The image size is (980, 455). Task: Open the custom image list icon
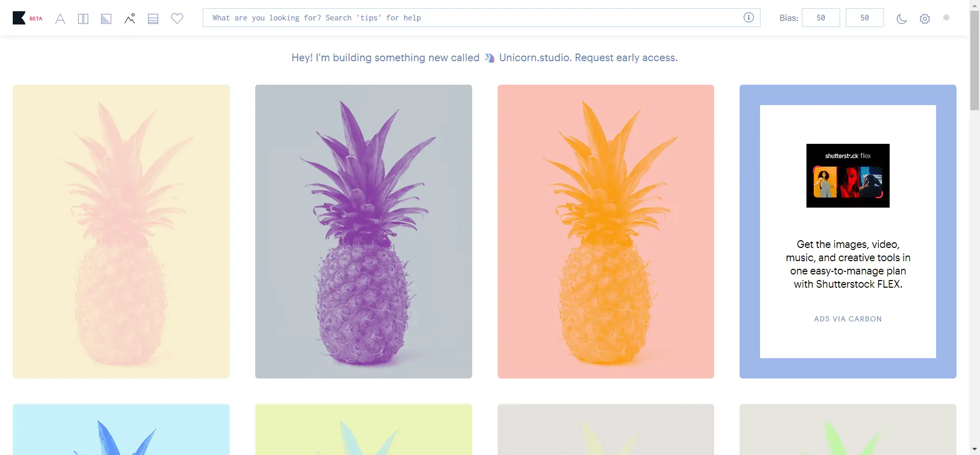(153, 19)
